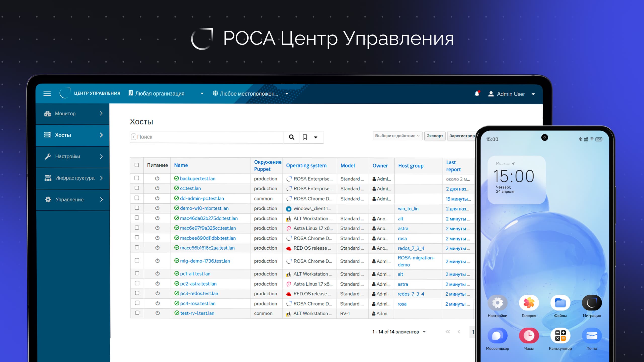Screen dimensions: 644x362
Task: Click power icon for backuper.test.lan
Action: (x=157, y=178)
